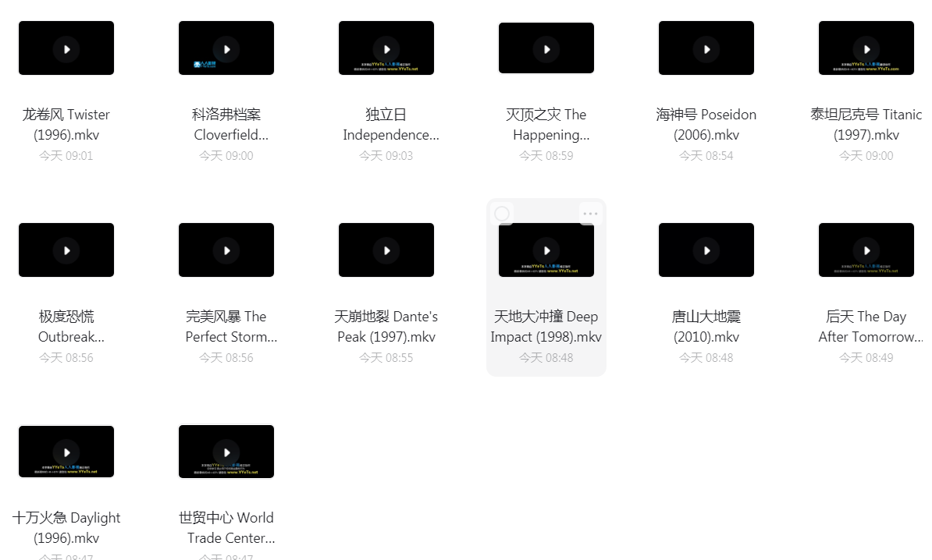932x560 pixels.
Task: Click play icon on Dante's Peak video
Action: tap(386, 250)
